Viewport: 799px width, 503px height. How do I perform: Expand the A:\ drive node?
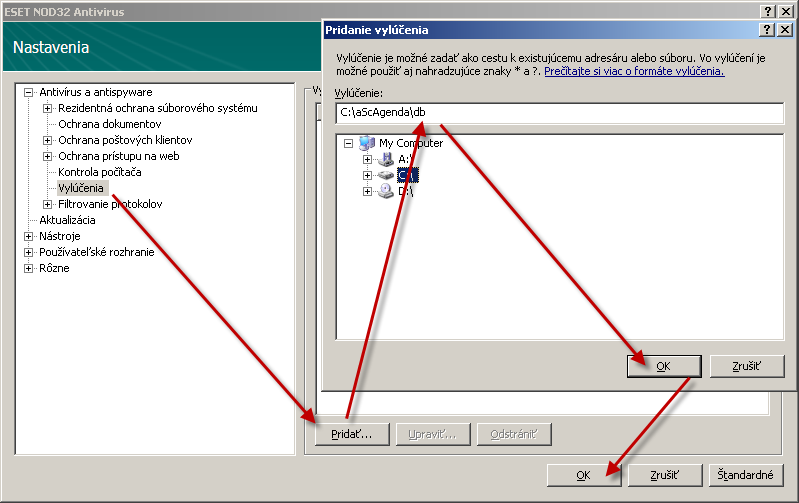[367, 160]
